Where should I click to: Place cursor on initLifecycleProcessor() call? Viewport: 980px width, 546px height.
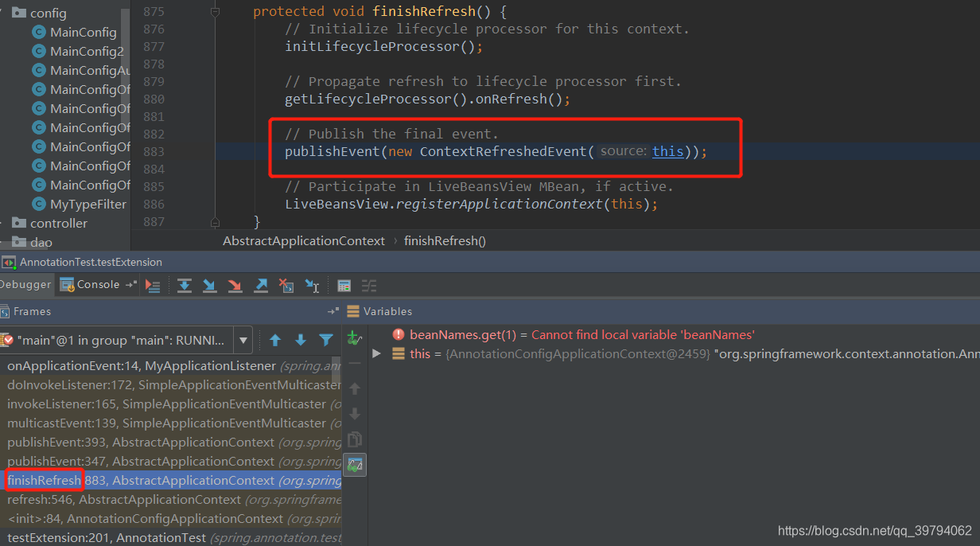click(x=384, y=46)
